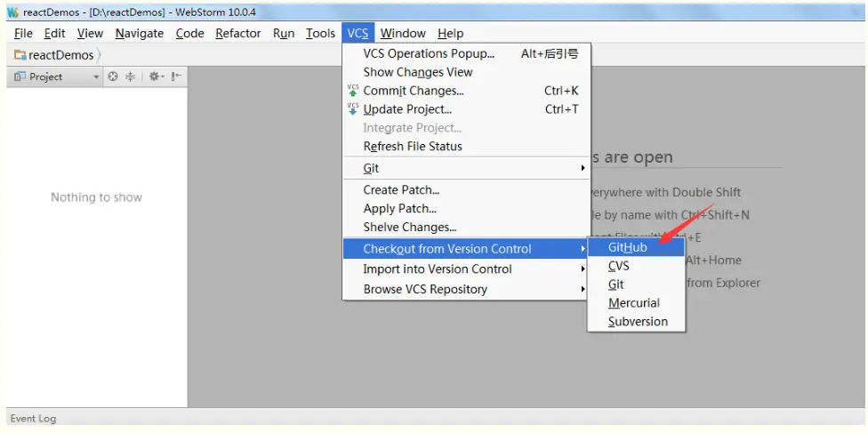Screen dimensions: 868x433
Task: Choose Update Project menu item
Action: 467,109
